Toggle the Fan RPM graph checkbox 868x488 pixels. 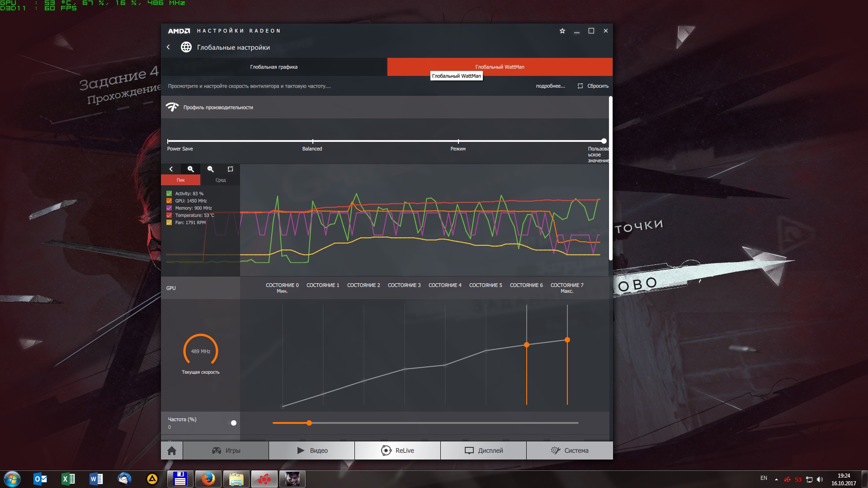point(169,222)
